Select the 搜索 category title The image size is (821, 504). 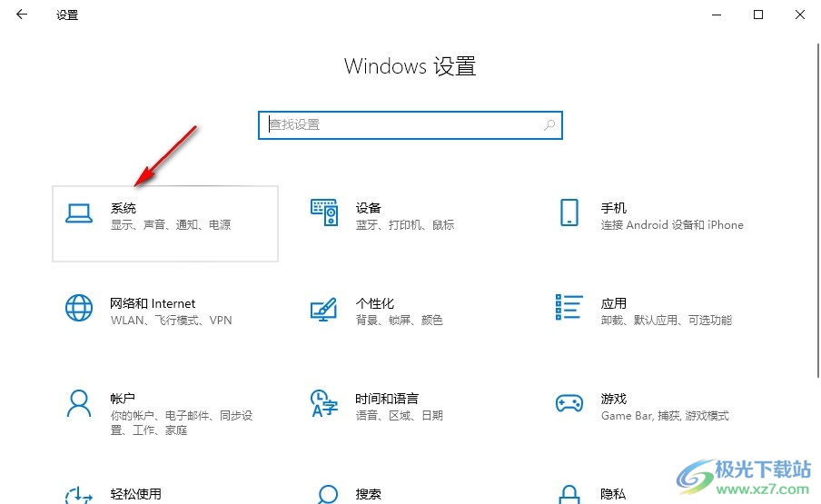368,494
